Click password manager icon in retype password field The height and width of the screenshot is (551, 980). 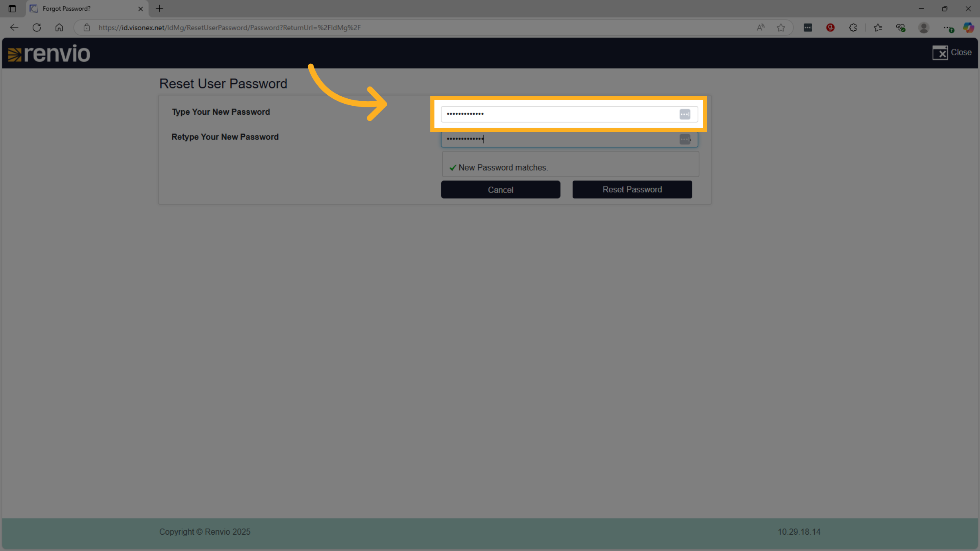(685, 139)
